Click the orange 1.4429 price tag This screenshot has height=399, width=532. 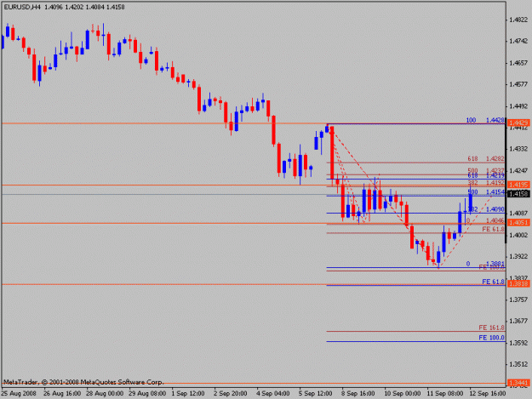(x=518, y=123)
